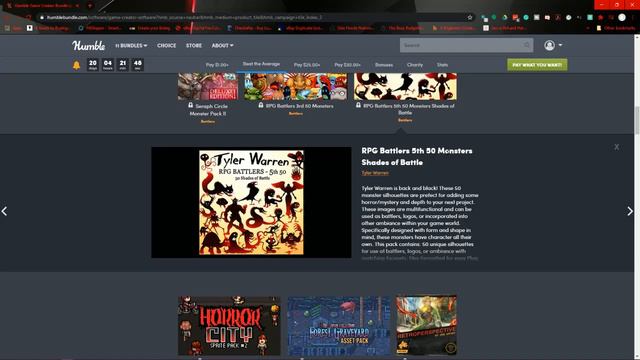Click lock icon beside RPG Battlers 5th 50 title
The width and height of the screenshot is (640, 360).
358,105
